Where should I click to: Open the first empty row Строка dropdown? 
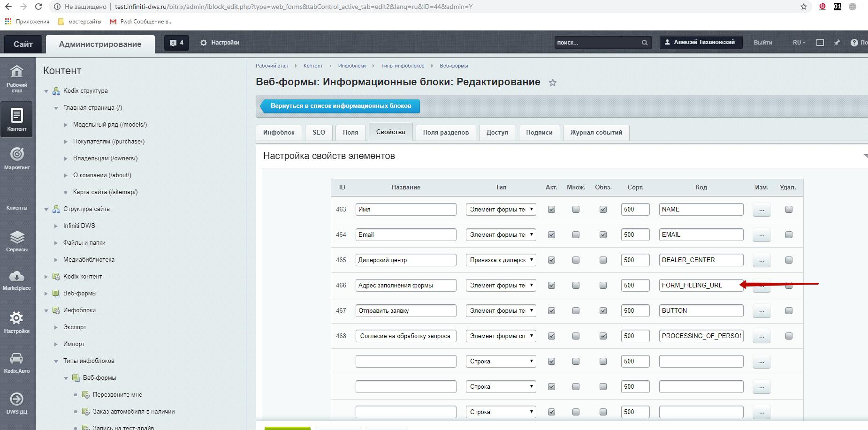click(x=501, y=362)
